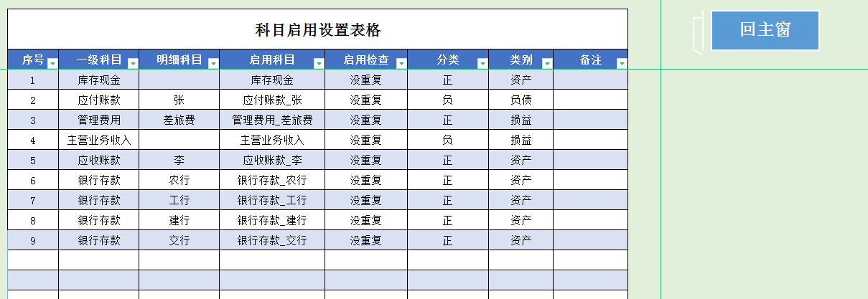
Task: Select 银行存款 cell in row 6
Action: click(x=99, y=180)
